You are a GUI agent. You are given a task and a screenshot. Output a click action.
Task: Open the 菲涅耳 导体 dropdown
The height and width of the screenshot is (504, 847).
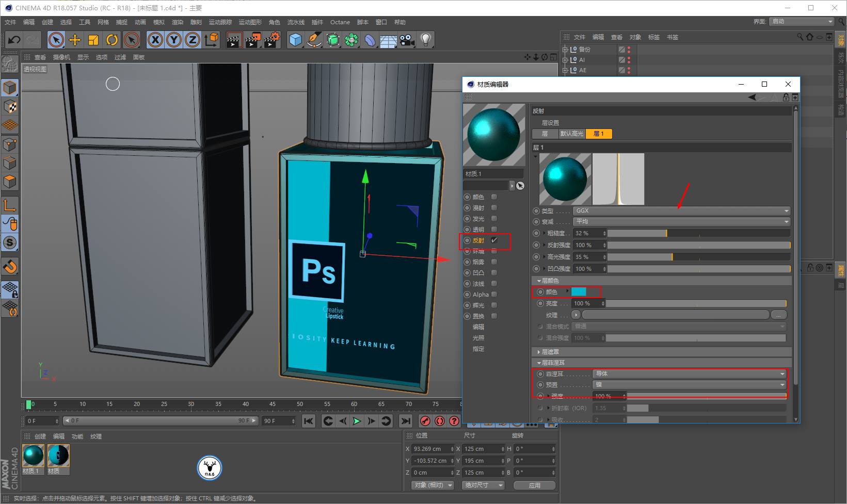[x=689, y=373]
